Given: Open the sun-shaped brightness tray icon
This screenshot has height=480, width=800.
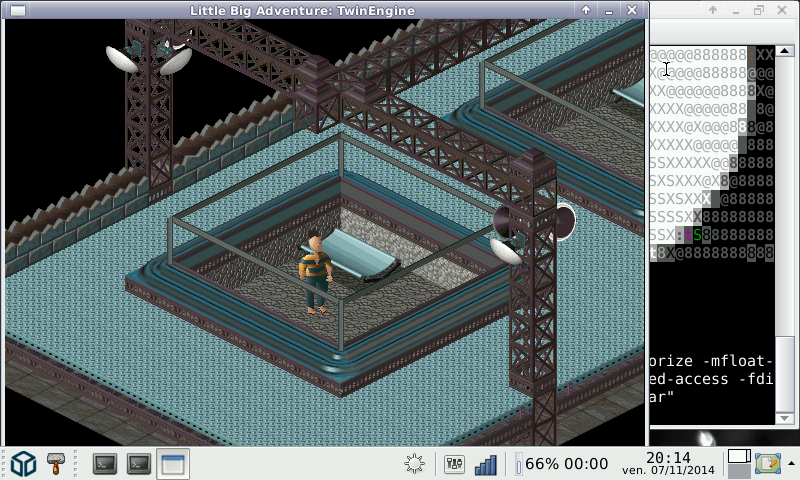Looking at the screenshot, I should 415,464.
